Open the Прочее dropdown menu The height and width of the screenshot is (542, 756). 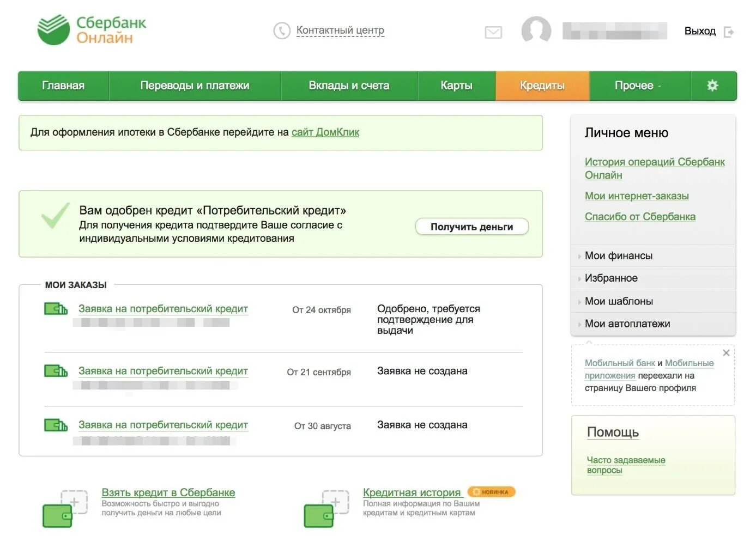point(639,86)
